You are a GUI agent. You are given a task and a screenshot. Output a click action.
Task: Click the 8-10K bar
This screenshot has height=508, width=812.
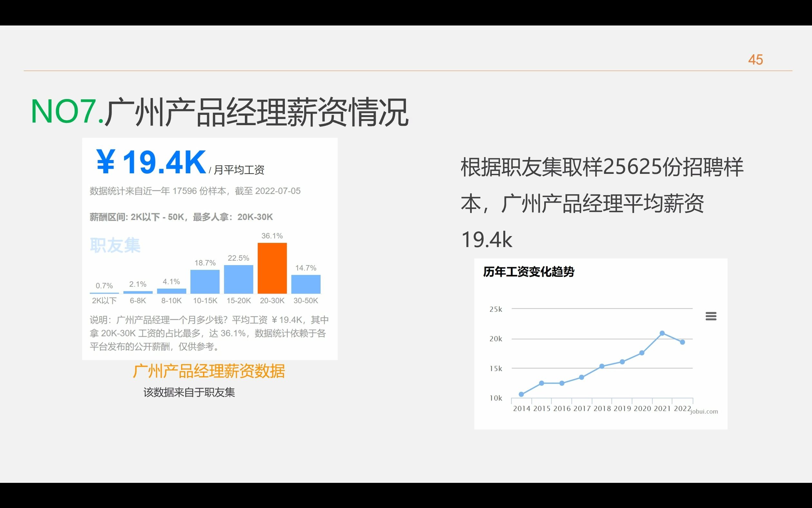[171, 291]
